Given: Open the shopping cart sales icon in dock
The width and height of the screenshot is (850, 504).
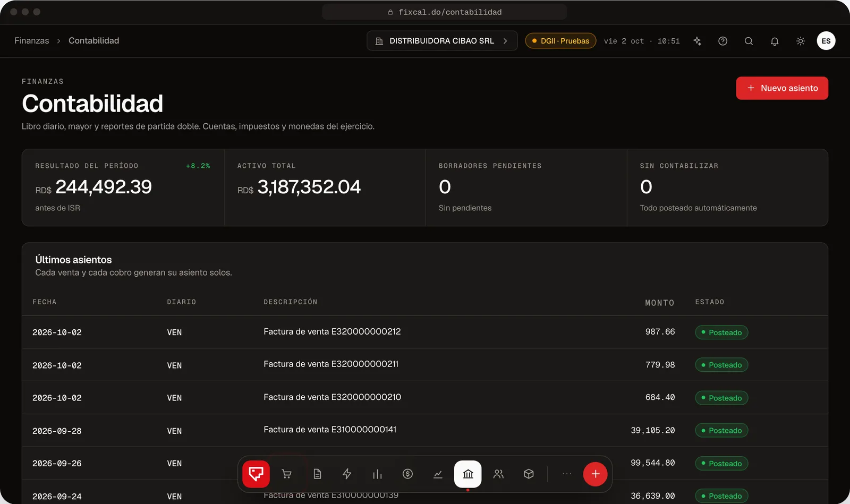Looking at the screenshot, I should coord(286,474).
